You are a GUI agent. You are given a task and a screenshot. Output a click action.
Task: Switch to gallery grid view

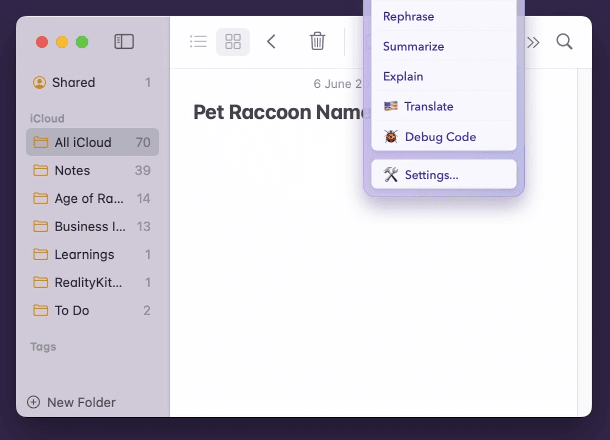(233, 42)
